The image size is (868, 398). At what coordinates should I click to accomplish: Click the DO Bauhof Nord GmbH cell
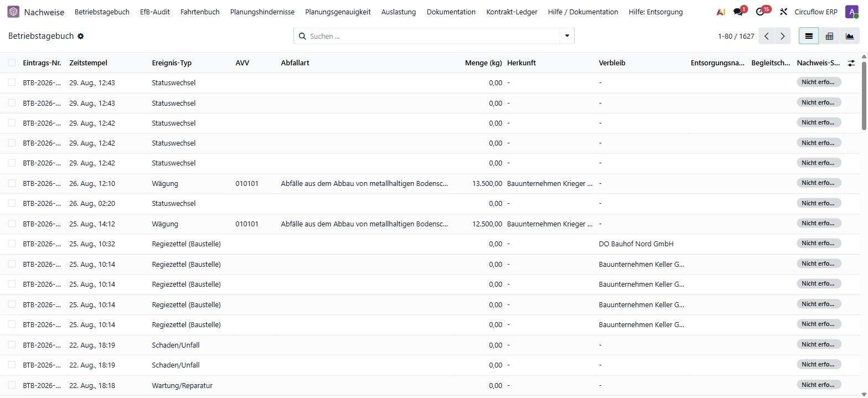pos(636,244)
